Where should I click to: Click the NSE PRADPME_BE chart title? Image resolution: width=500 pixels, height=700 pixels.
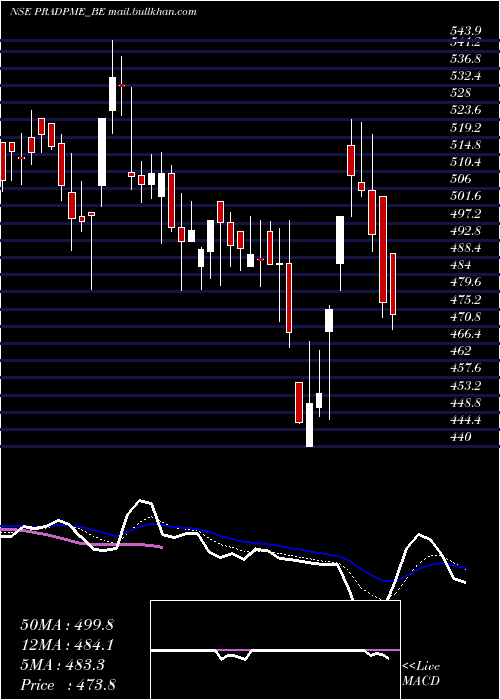click(103, 12)
